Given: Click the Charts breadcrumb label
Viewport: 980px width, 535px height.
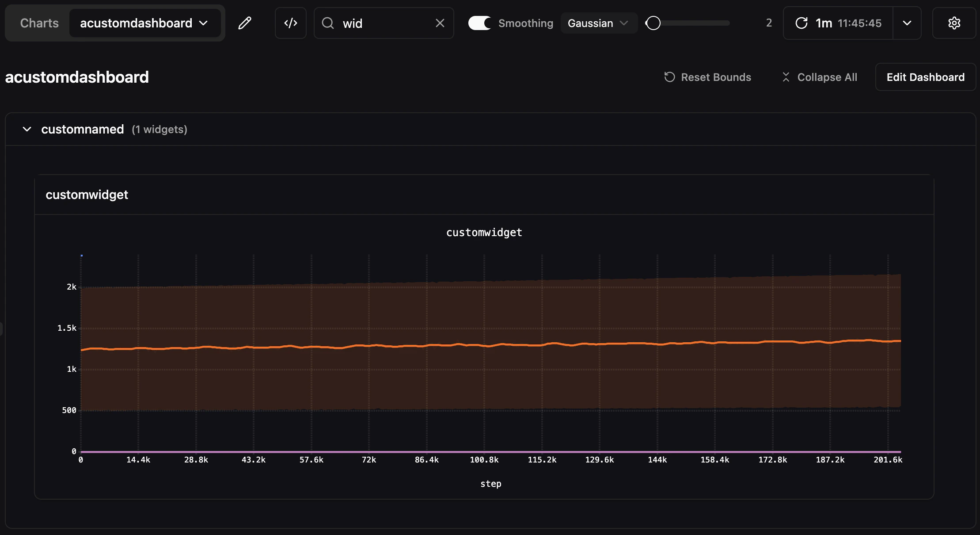Looking at the screenshot, I should click(x=39, y=23).
